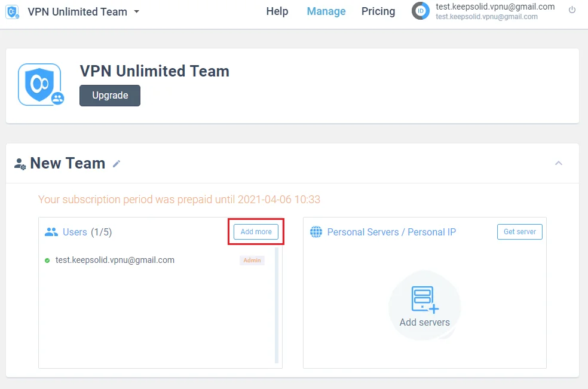
Task: Click the account email in header
Action: pyautogui.click(x=495, y=7)
